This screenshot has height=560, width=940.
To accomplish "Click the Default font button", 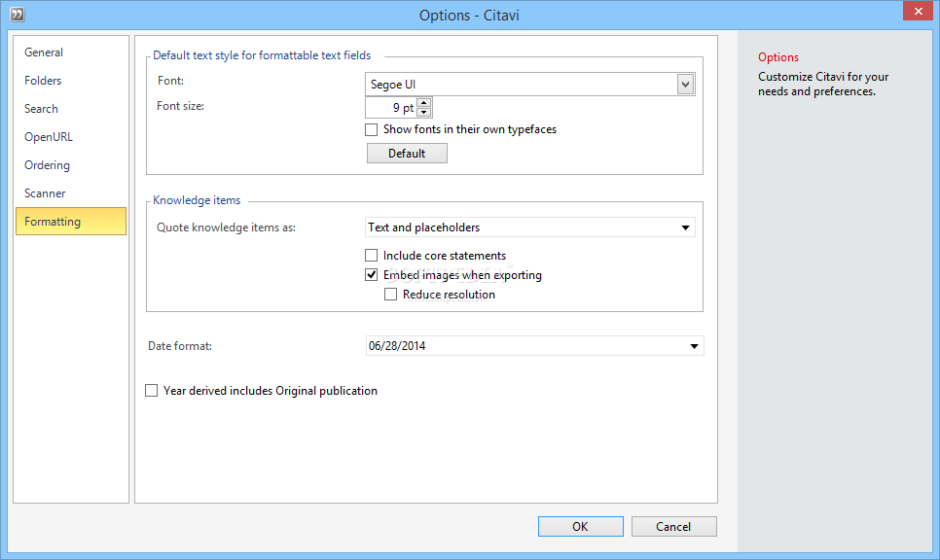I will (x=407, y=154).
